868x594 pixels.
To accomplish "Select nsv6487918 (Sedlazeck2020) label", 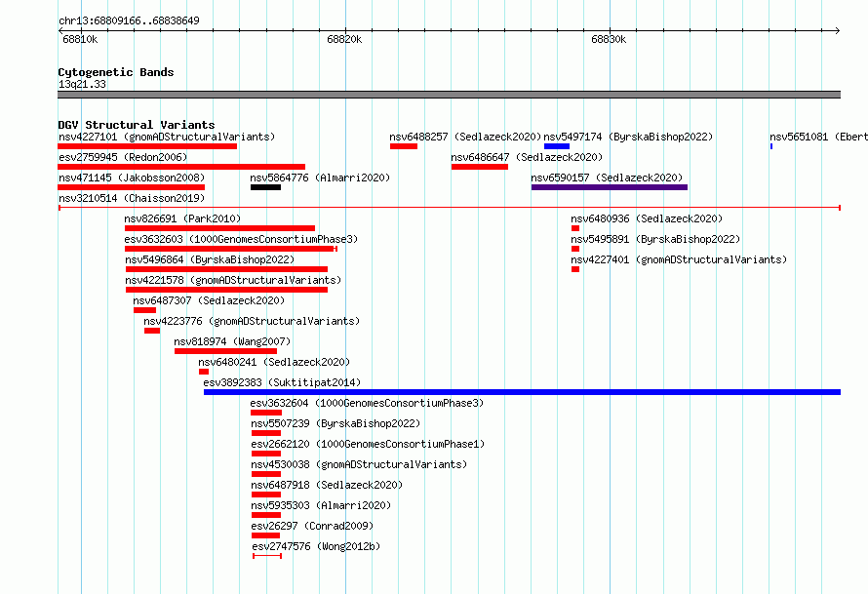I will pyautogui.click(x=327, y=485).
